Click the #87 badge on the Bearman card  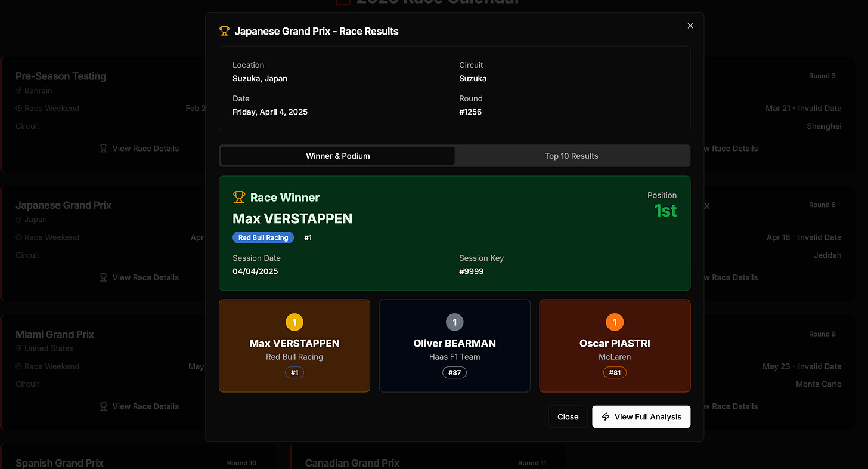[x=454, y=372]
